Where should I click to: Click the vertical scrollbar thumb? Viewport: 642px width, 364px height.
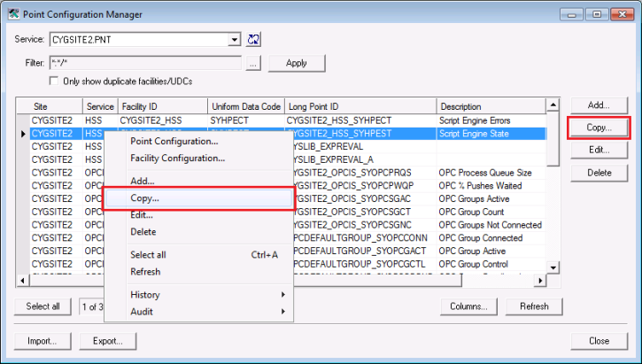(553, 139)
